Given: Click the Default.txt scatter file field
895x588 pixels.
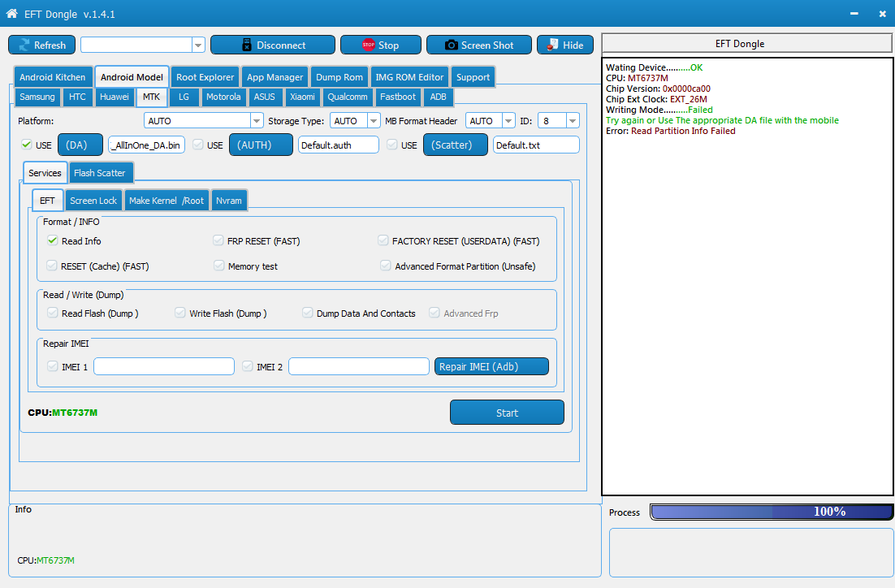Looking at the screenshot, I should tap(536, 145).
